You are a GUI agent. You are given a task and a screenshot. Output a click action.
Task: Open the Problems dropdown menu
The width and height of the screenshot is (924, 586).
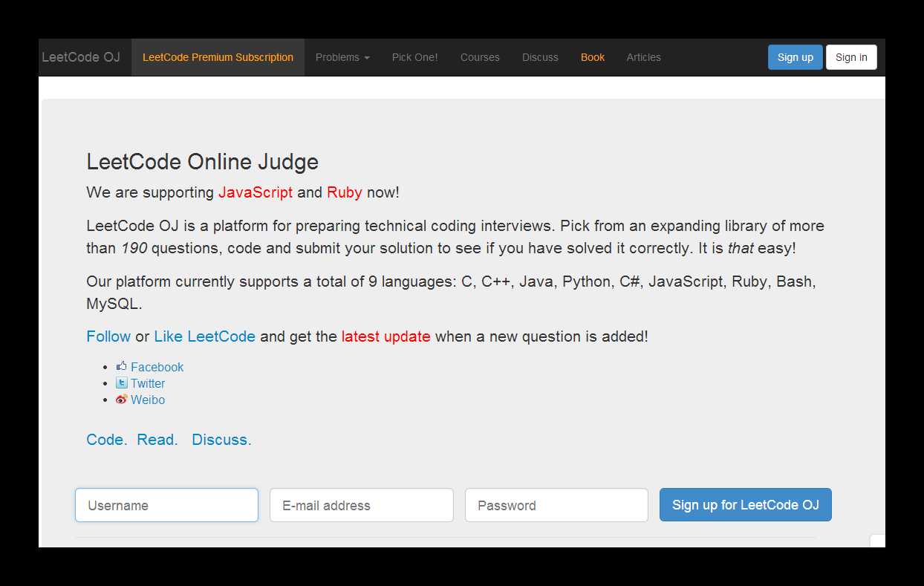click(x=342, y=57)
